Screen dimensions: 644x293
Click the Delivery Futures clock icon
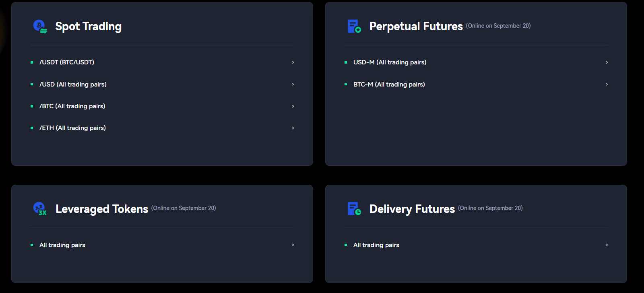(354, 209)
